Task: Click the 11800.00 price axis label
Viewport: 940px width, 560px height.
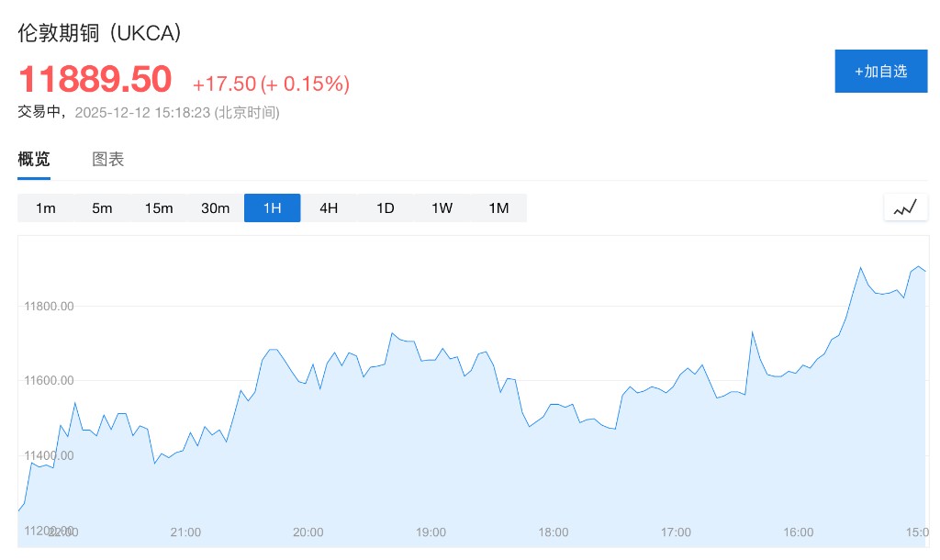Action: 49,306
